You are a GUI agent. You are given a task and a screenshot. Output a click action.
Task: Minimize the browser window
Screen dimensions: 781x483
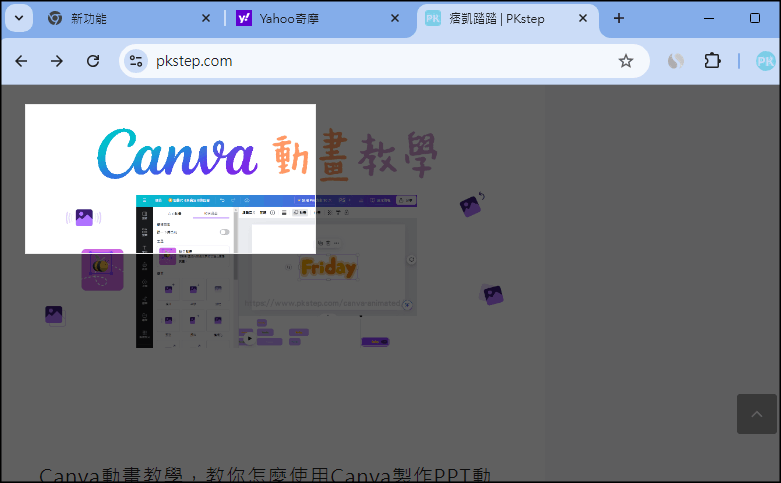click(709, 18)
